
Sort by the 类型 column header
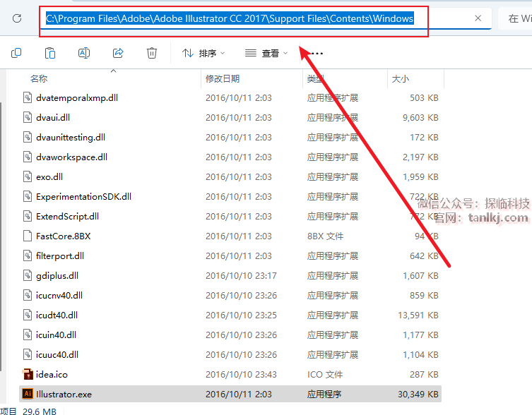pos(316,78)
